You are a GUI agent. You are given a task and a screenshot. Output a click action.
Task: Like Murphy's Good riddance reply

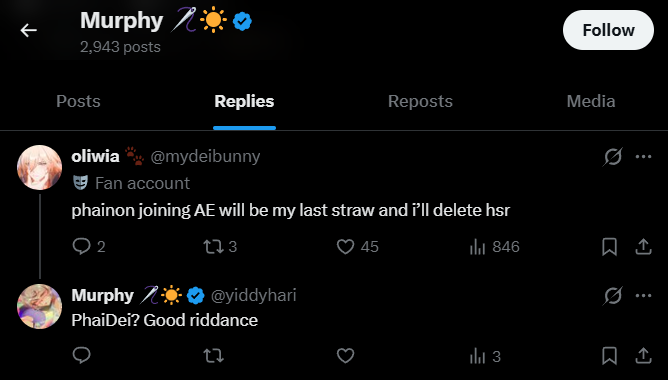346,356
